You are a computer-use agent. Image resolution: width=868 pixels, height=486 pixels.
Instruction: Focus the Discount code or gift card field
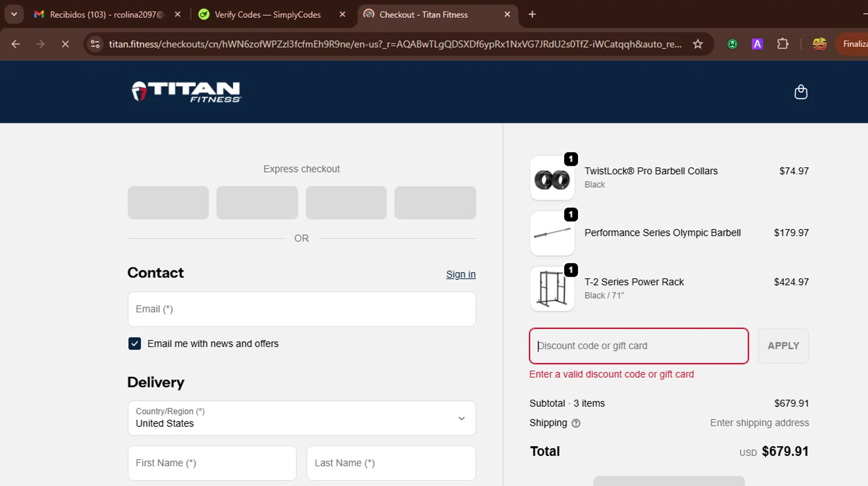pos(639,346)
